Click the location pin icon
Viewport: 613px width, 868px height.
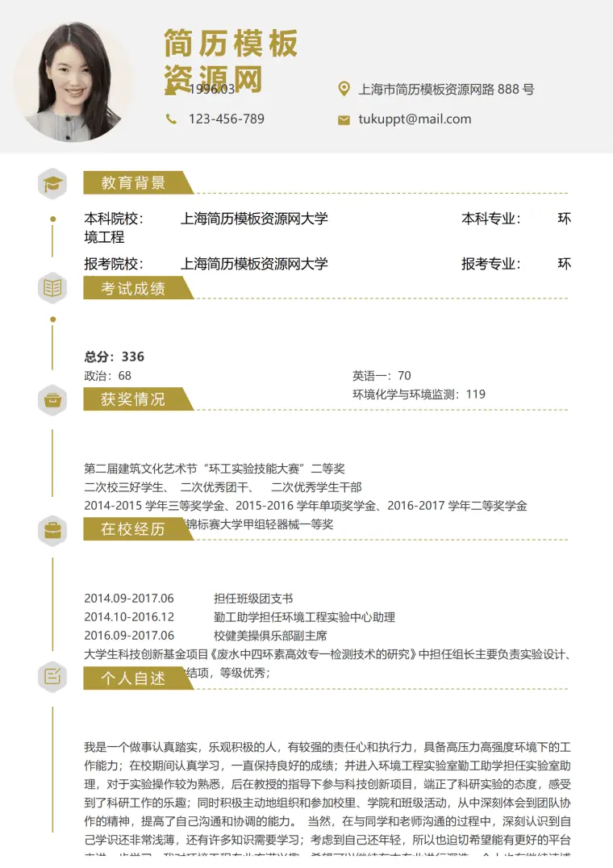(344, 89)
